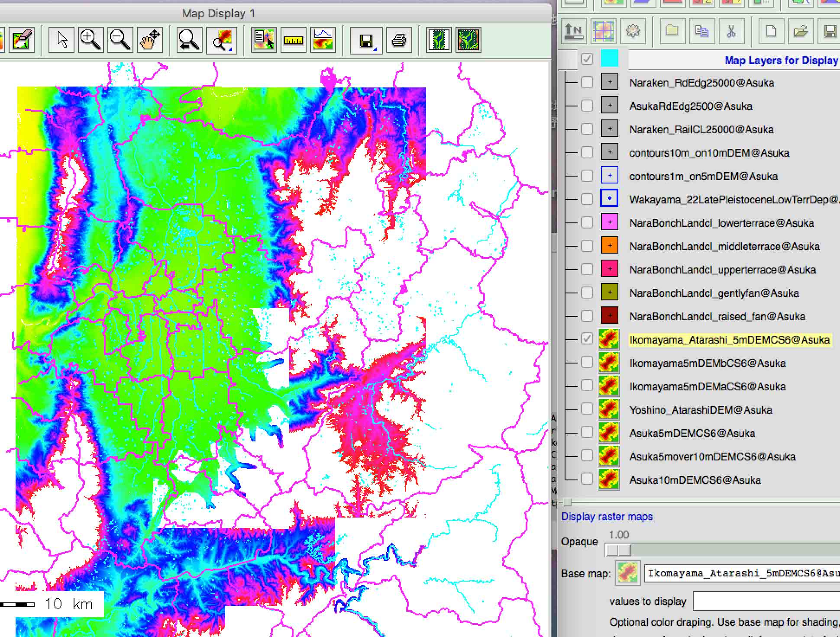Click first green circuit map decoration icon
The image size is (840, 637).
tap(439, 40)
